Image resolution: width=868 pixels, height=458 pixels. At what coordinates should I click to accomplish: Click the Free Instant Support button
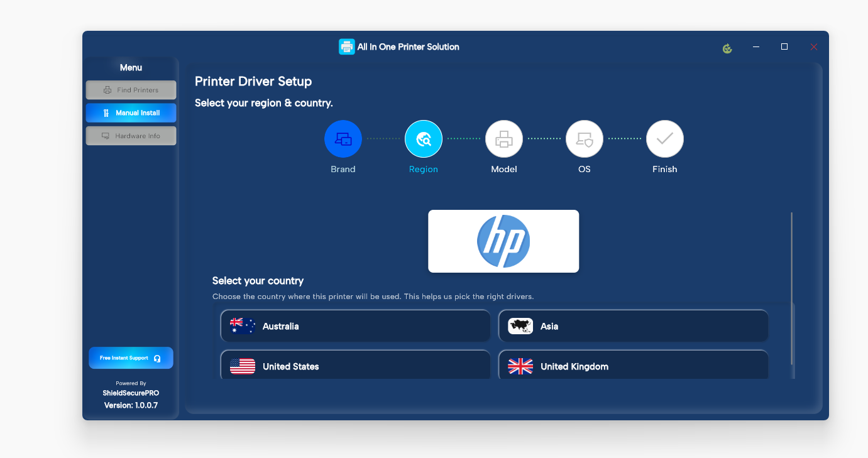pos(131,357)
